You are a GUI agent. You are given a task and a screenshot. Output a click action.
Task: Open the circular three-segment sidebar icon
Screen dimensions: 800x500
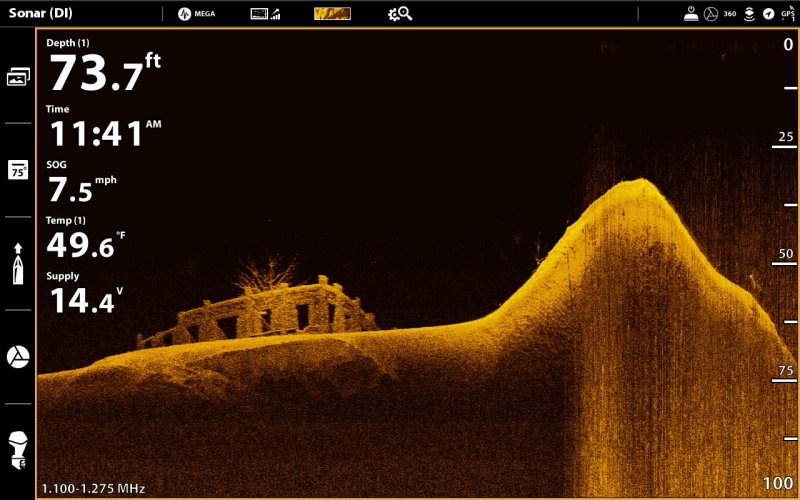[18, 357]
